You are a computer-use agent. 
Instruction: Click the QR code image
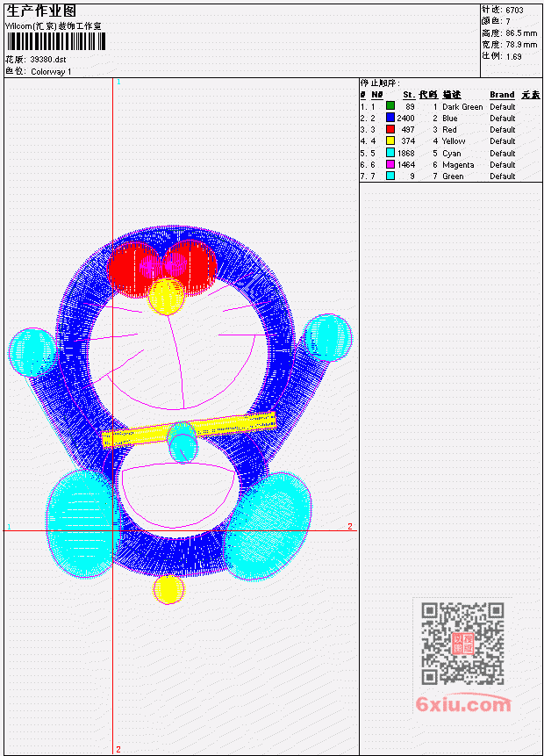click(x=462, y=644)
